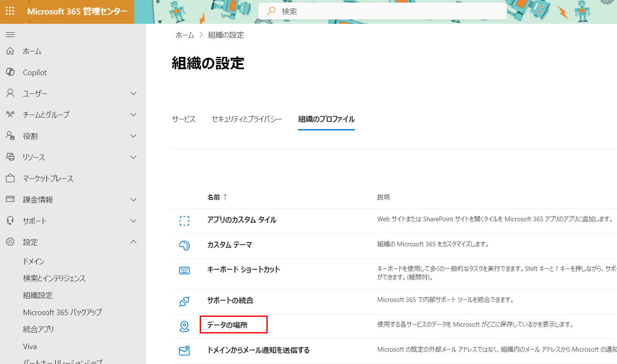617x364 pixels.
Task: Open ドメインからメール通知を送信する setting
Action: coord(258,350)
